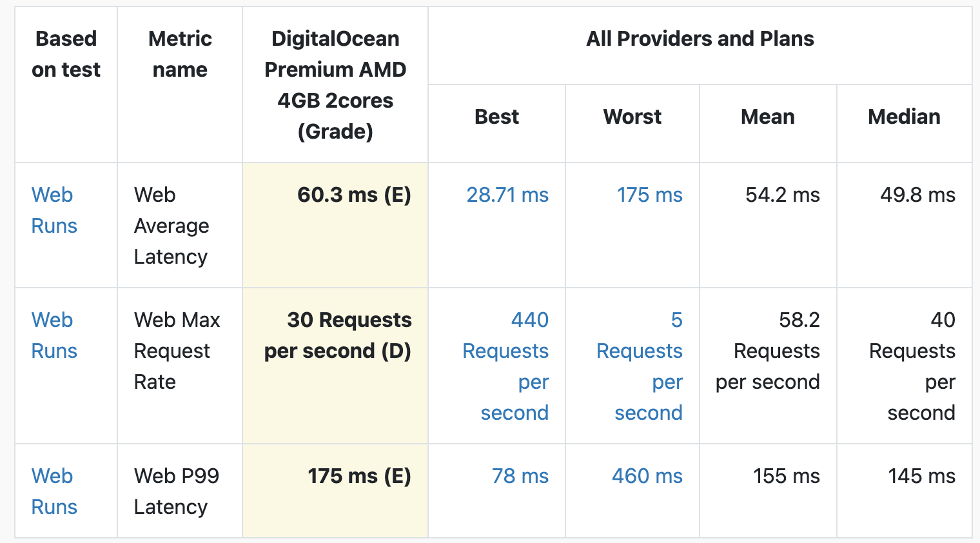980x543 pixels.
Task: Click the All Providers and Plans header
Action: click(x=700, y=39)
